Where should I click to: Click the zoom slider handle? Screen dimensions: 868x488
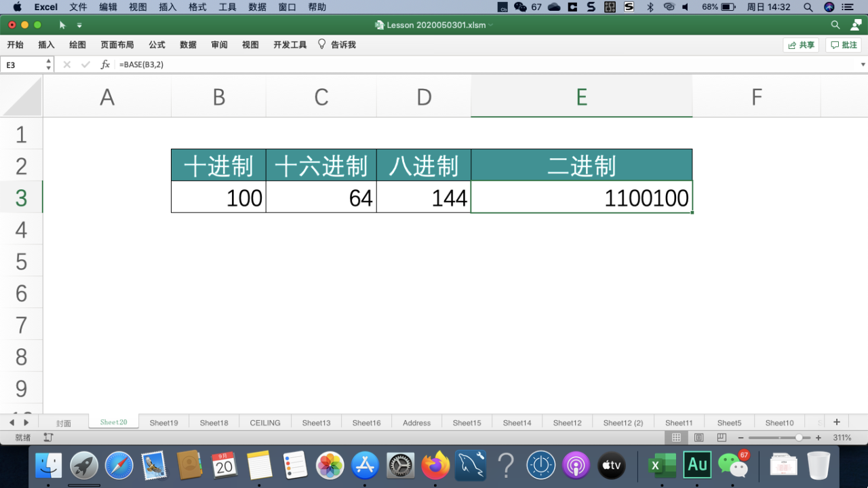pos(800,438)
